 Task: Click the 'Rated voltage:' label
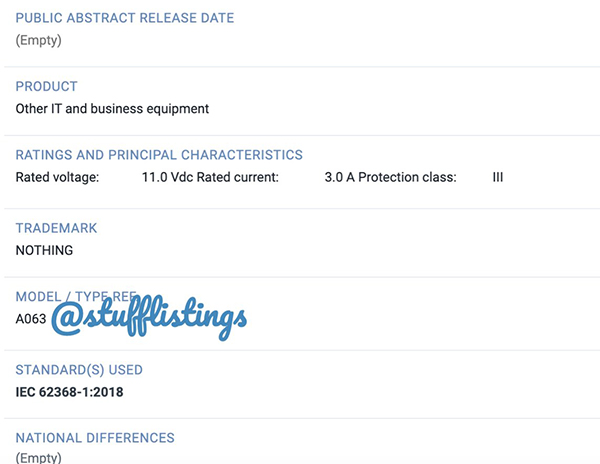[57, 177]
